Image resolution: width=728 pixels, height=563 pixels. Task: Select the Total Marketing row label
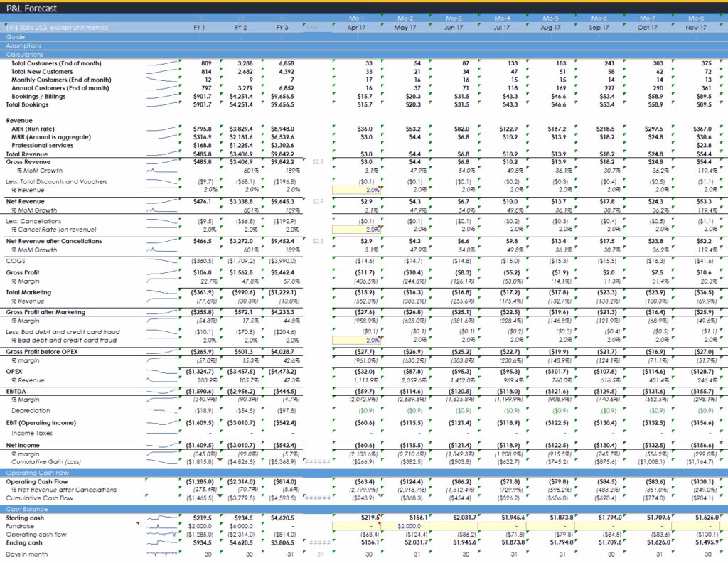click(x=28, y=292)
